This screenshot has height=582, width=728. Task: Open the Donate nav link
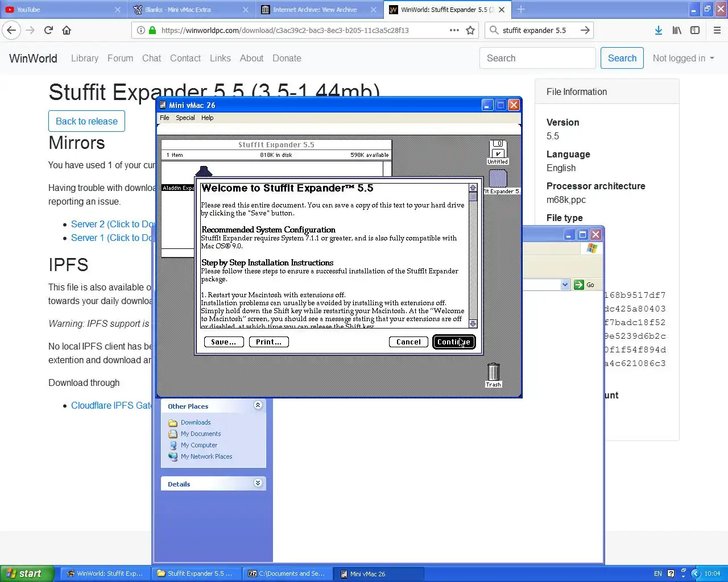coord(287,58)
